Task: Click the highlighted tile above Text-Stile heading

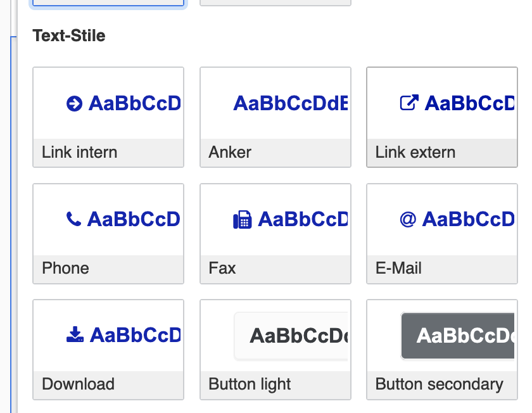Action: 108,3
